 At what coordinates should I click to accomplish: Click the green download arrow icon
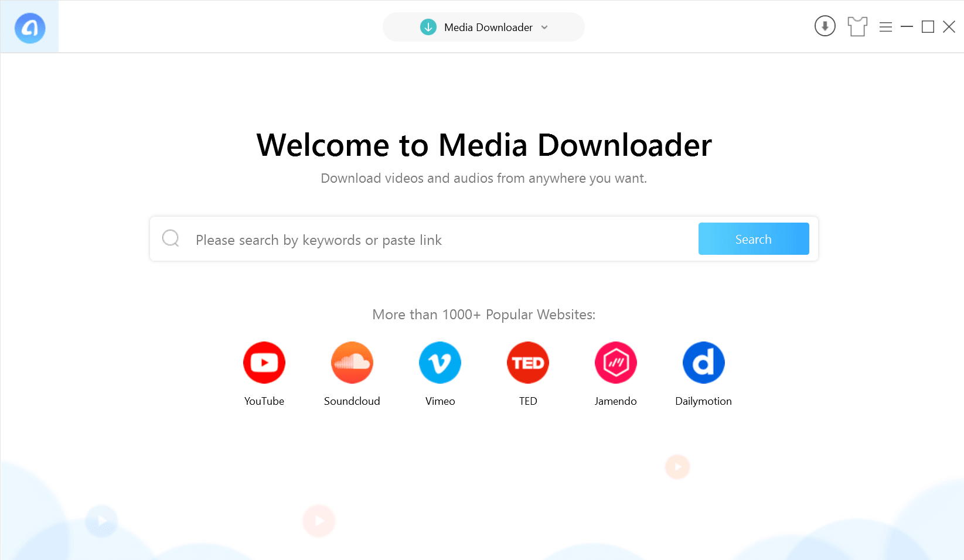point(428,27)
